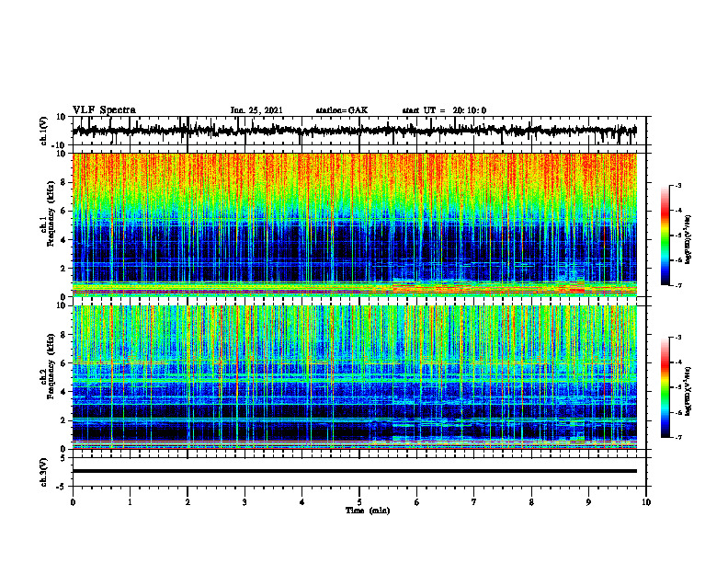Select the "start UT = 20:10:0" text
728x563 pixels.
point(444,110)
